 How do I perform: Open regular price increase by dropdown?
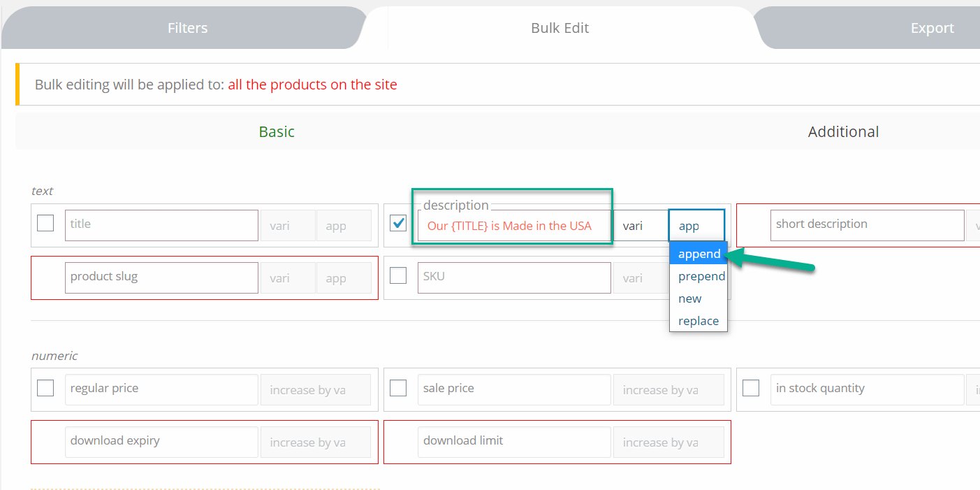click(316, 390)
